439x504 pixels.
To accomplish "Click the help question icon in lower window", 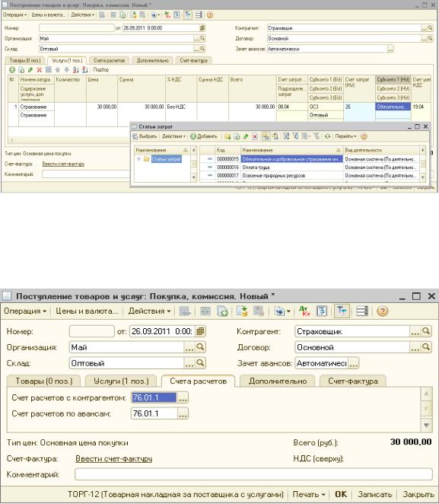I will (x=382, y=311).
